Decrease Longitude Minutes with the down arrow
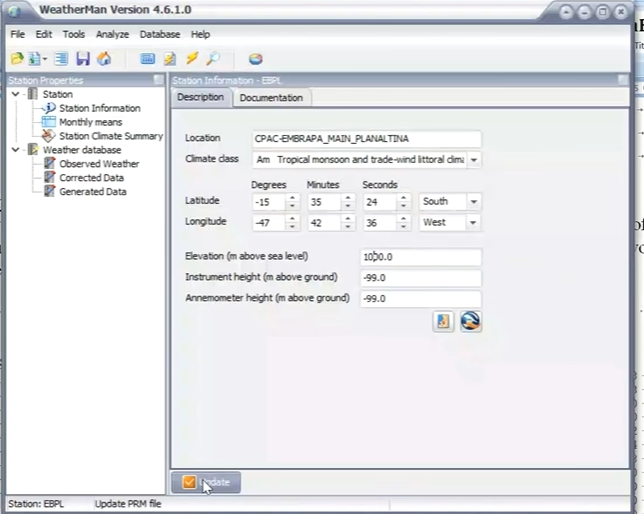Viewport: 644px width, 514px height. (x=348, y=227)
